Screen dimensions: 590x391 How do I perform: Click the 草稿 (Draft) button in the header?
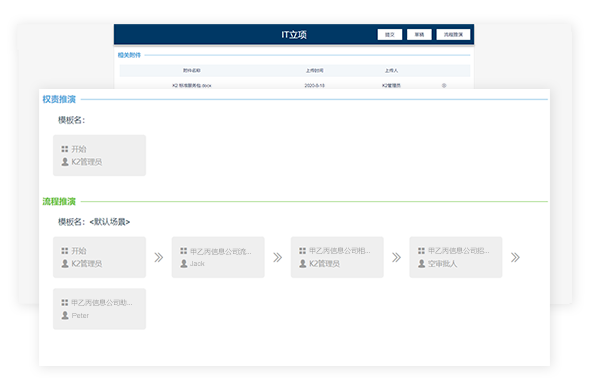click(x=419, y=35)
